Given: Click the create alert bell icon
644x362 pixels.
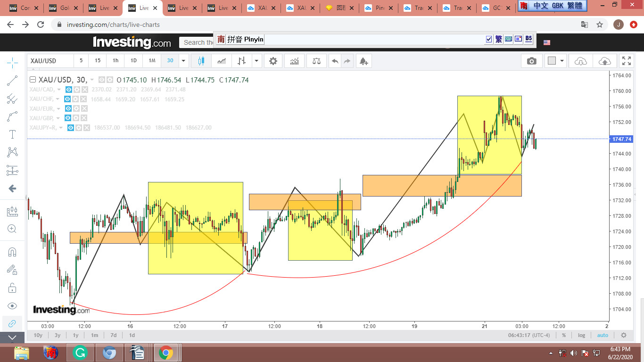Looking at the screenshot, I should point(363,61).
